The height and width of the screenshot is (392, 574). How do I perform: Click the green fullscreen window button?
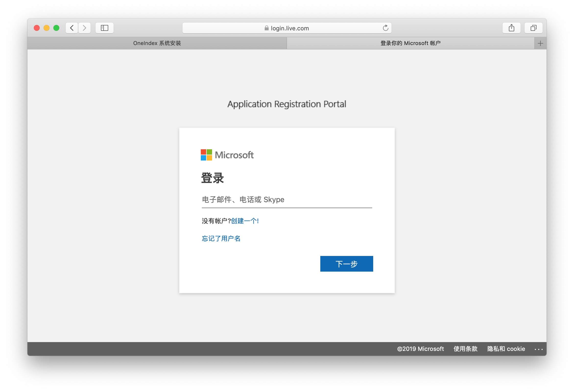(56, 28)
